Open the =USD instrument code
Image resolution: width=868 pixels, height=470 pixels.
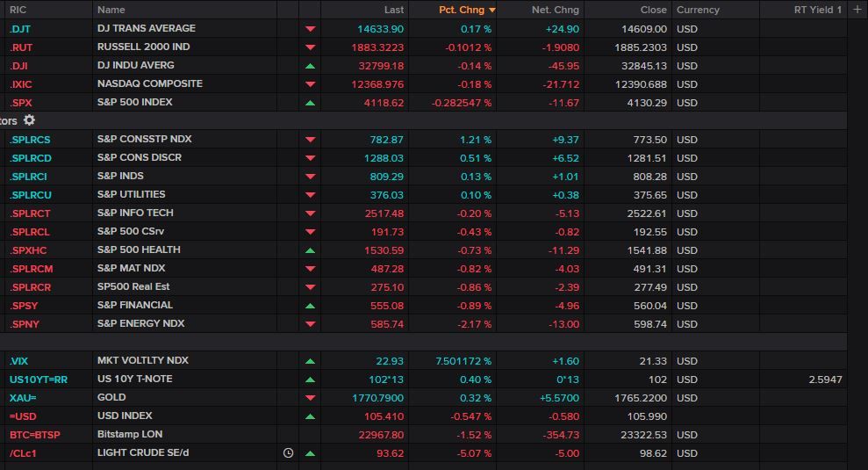click(x=23, y=416)
